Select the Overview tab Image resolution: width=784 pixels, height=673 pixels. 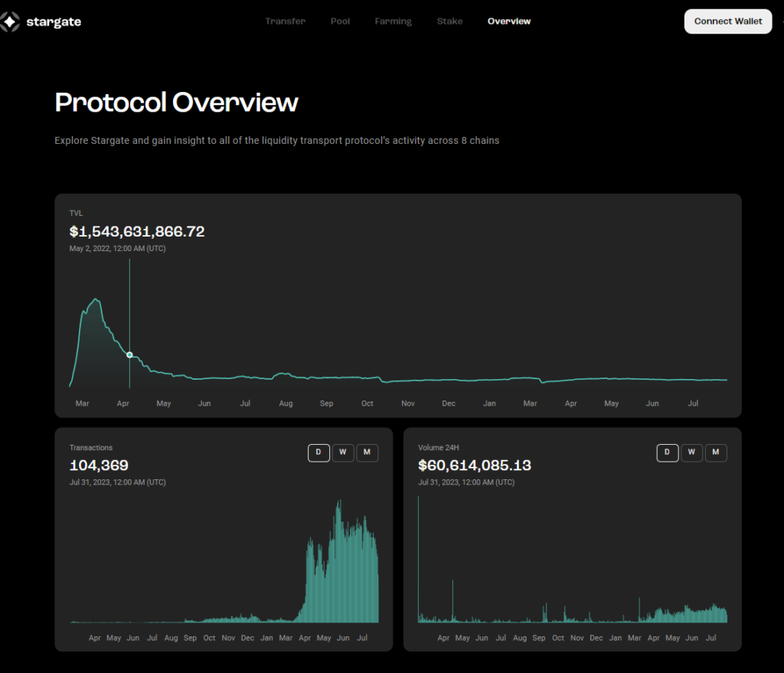click(x=508, y=21)
